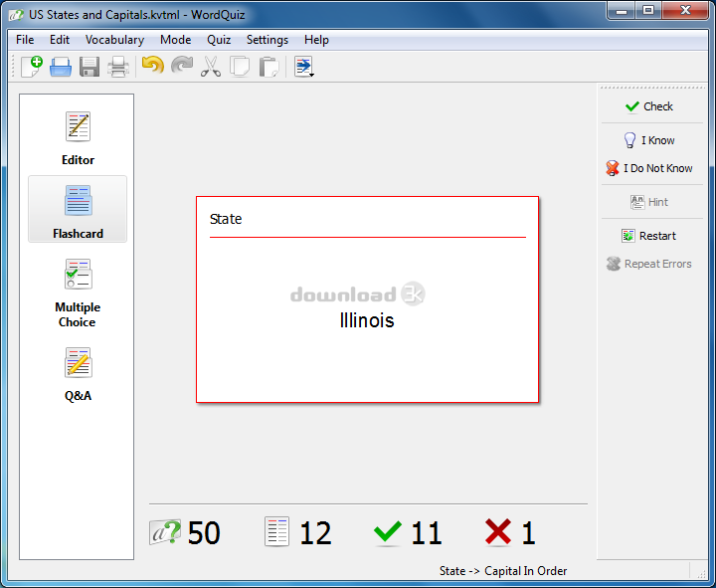Open the Mode menu
Image resolution: width=716 pixels, height=588 pixels.
(x=175, y=40)
